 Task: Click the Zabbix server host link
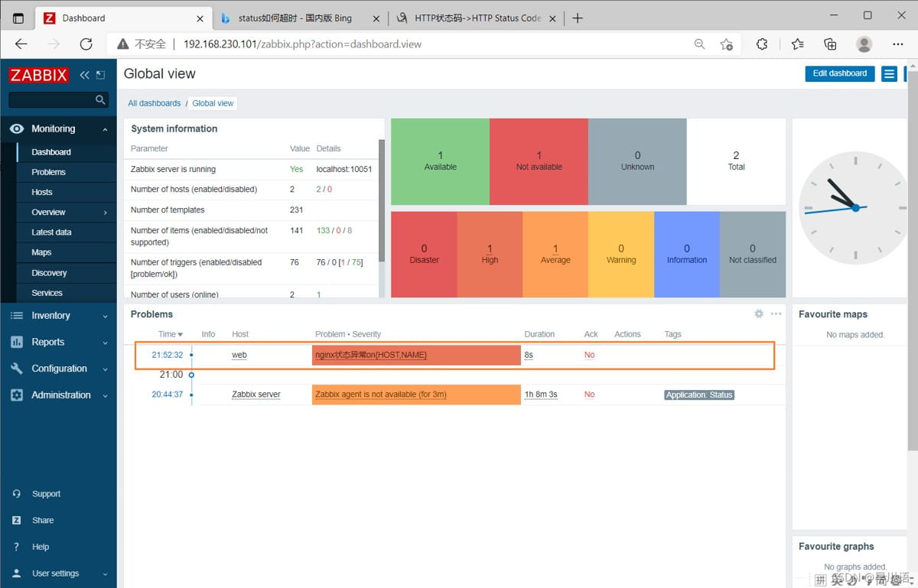click(256, 395)
